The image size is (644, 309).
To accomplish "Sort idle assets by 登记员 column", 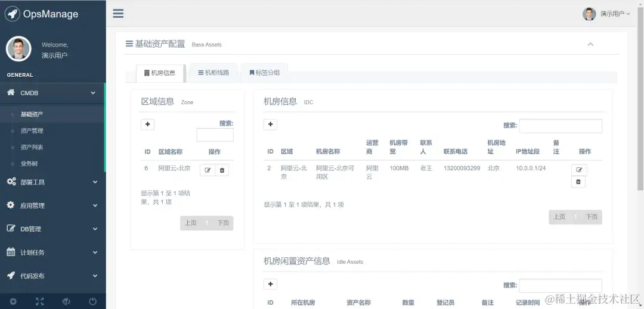I will coord(445,303).
